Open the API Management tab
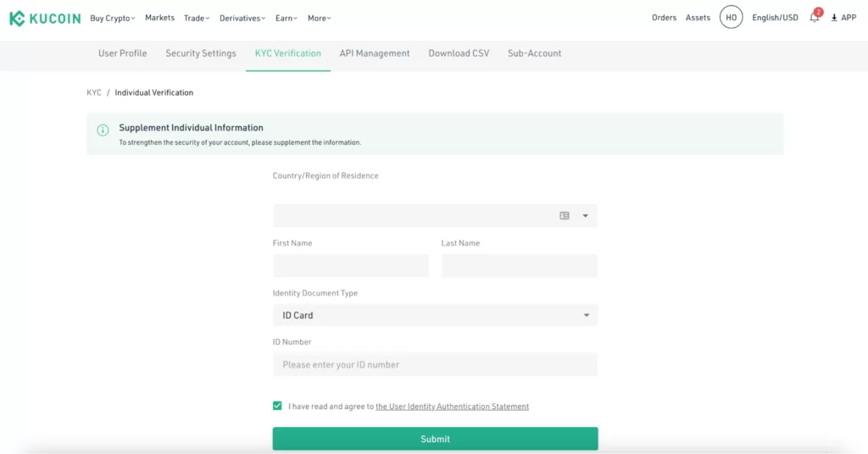 [375, 53]
